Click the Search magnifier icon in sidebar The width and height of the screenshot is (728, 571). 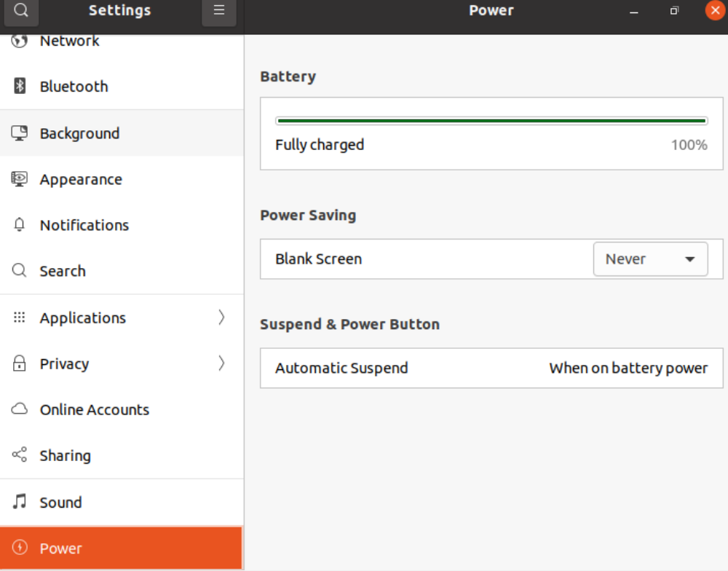tap(20, 270)
